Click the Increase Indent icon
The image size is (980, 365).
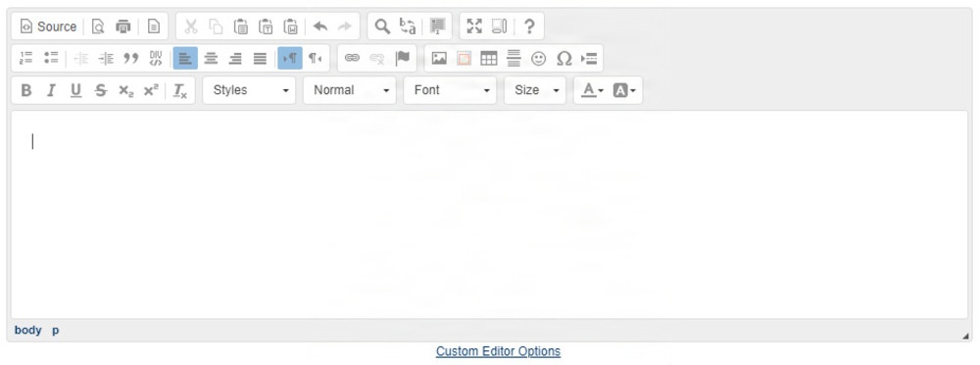[x=106, y=58]
